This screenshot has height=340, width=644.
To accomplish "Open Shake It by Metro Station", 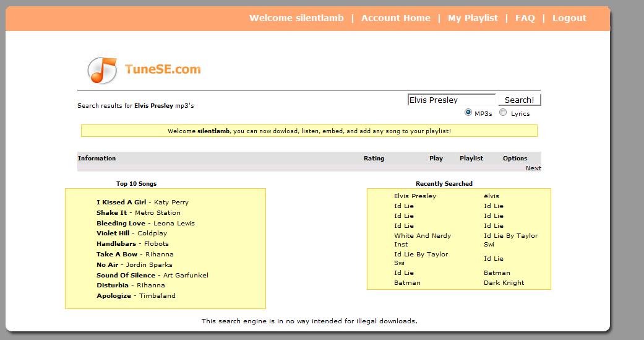I will point(139,212).
